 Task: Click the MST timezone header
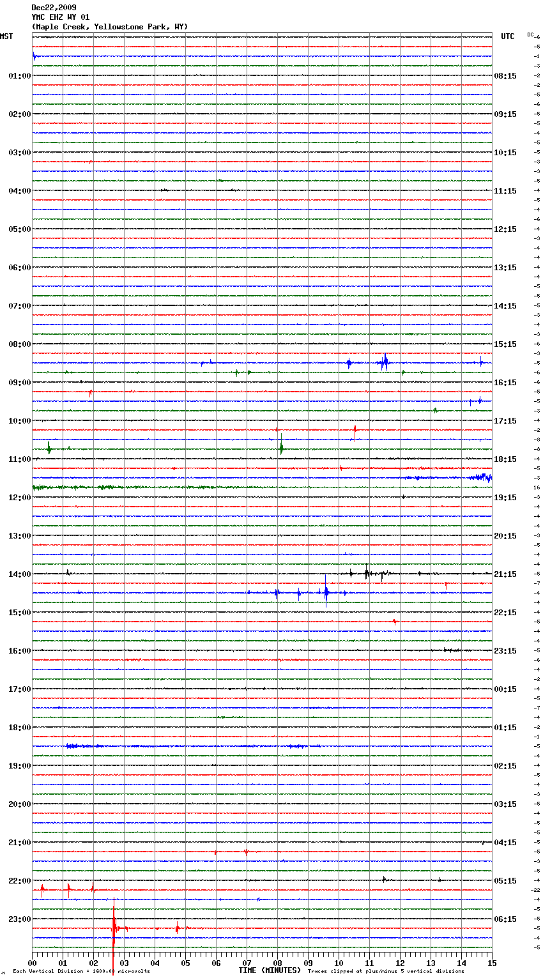click(x=6, y=36)
